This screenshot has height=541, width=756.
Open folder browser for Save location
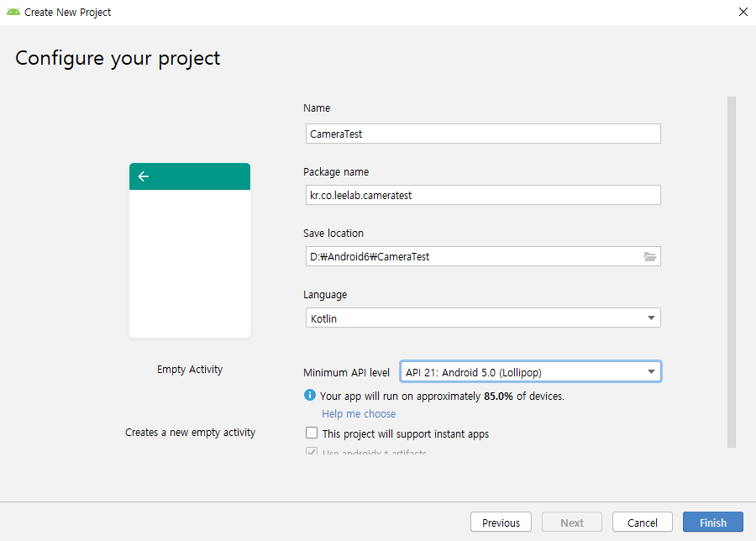point(649,256)
